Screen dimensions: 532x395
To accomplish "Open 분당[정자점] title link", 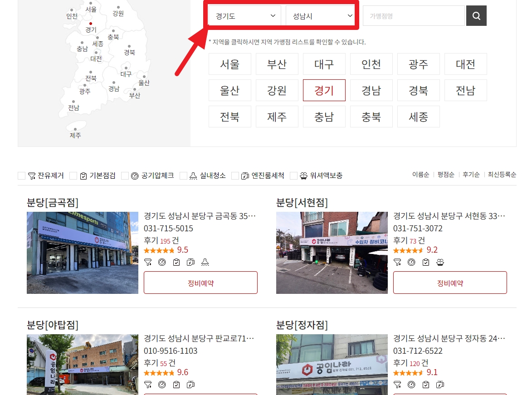I will coord(302,325).
